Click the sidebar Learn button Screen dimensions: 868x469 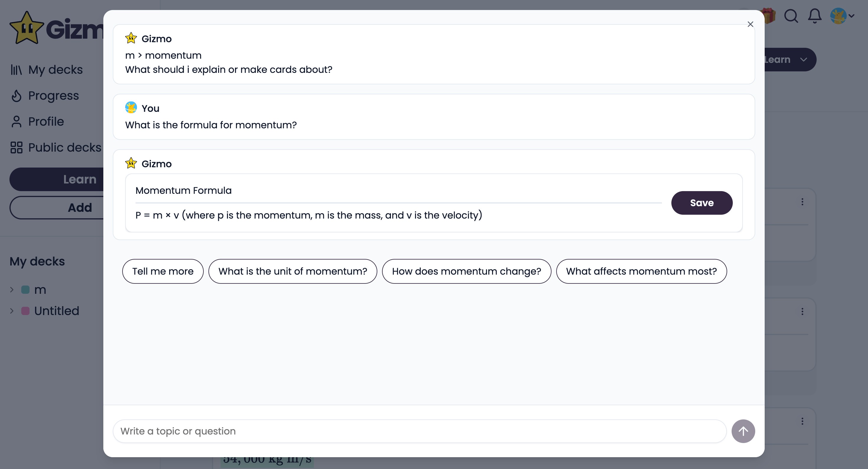coord(57,179)
